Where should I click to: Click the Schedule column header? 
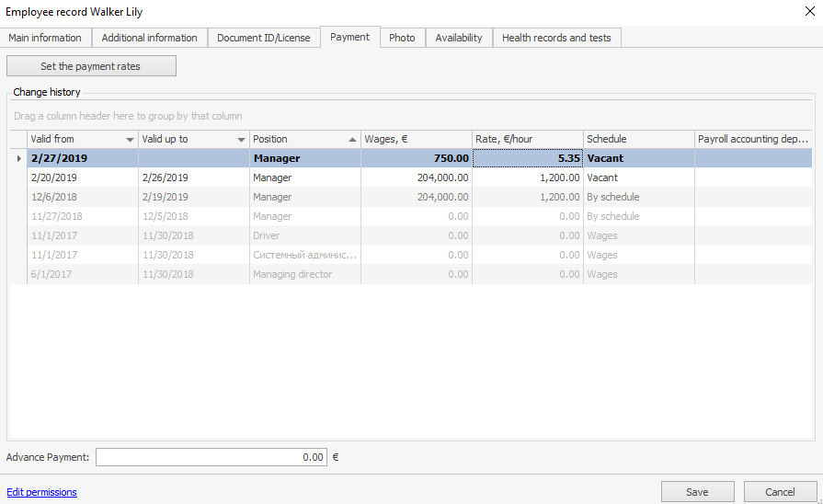click(638, 139)
